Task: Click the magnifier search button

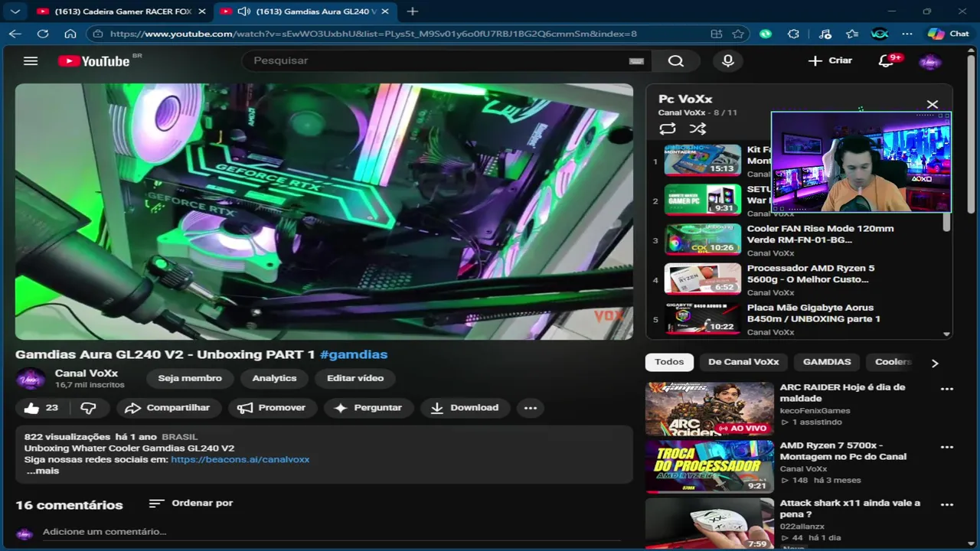Action: point(675,61)
